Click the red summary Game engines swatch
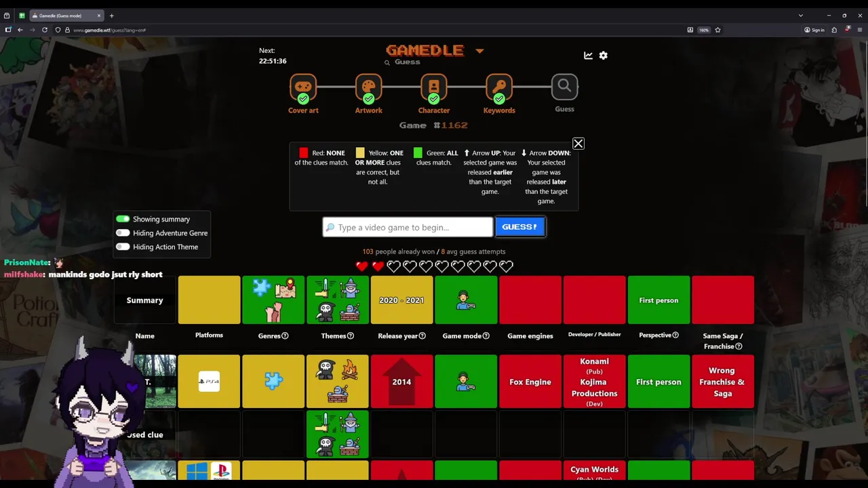The width and height of the screenshot is (868, 488). 530,300
